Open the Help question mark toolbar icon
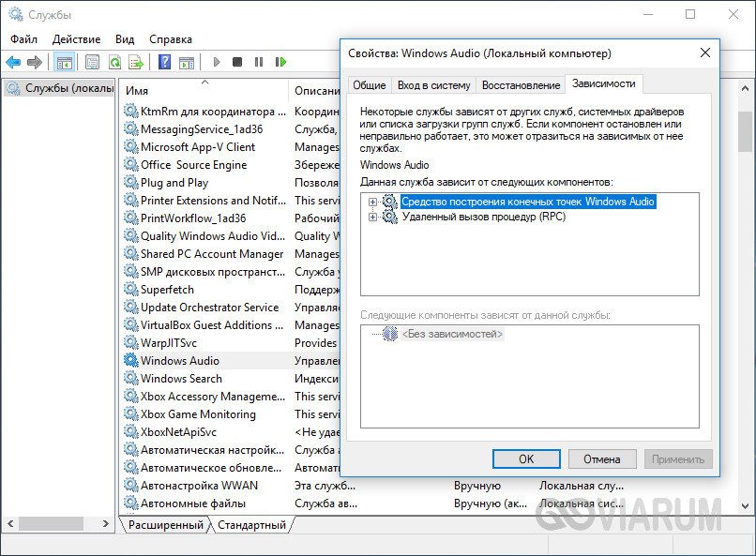Screen dimensions: 756x556 (164, 62)
